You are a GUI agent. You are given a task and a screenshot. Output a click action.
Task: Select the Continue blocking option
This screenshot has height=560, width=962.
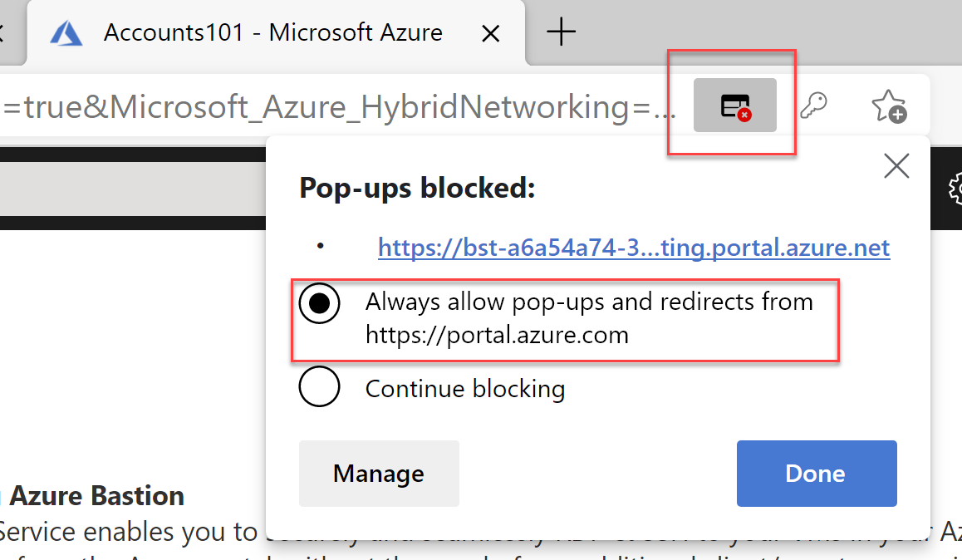point(319,386)
